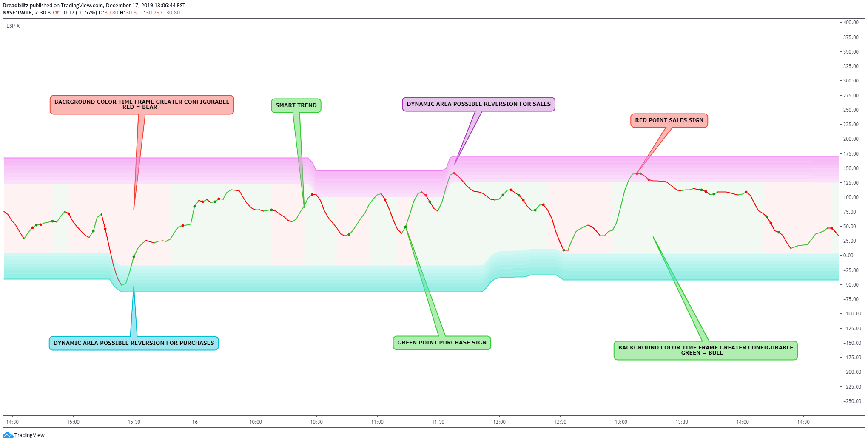
Task: Click the 0.00 price axis value
Action: point(848,256)
